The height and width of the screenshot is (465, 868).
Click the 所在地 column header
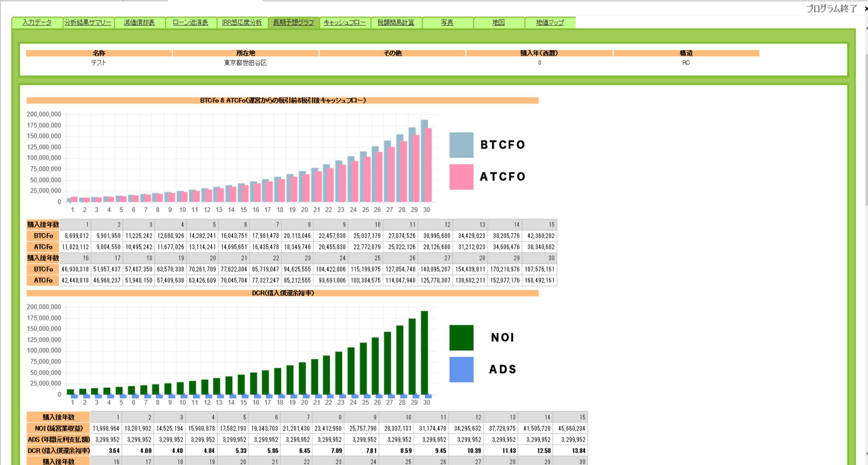click(x=246, y=53)
